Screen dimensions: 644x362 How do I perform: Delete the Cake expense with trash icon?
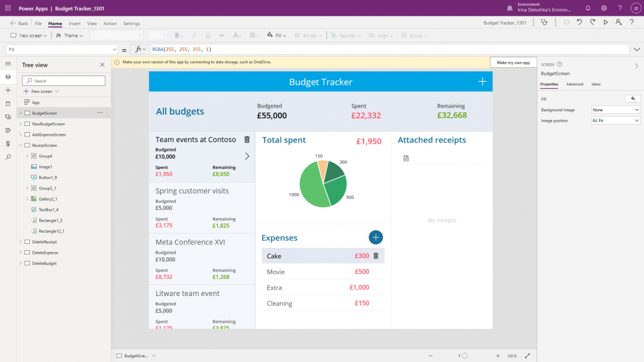[376, 256]
